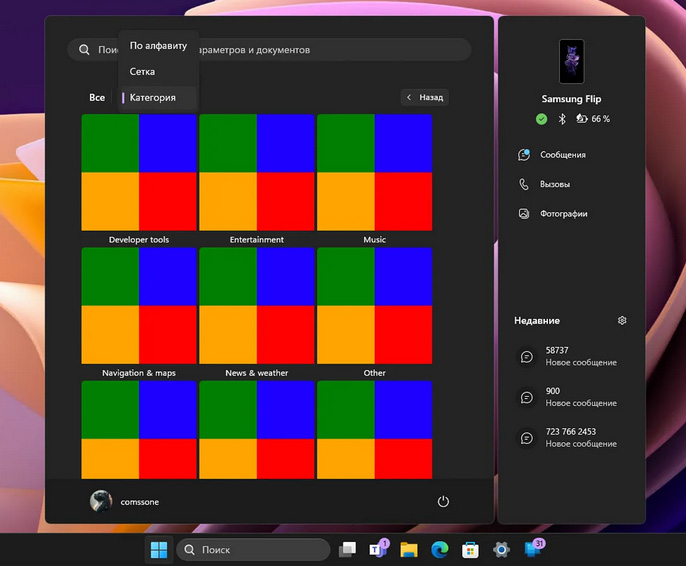Open the Recent settings gear icon
The height and width of the screenshot is (566, 686).
coord(622,321)
